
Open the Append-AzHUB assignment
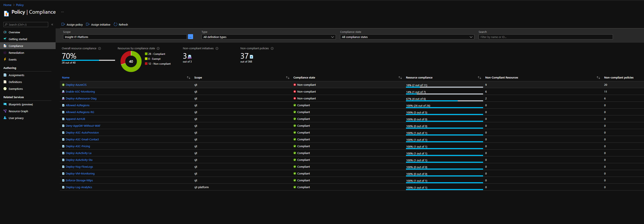[75, 119]
